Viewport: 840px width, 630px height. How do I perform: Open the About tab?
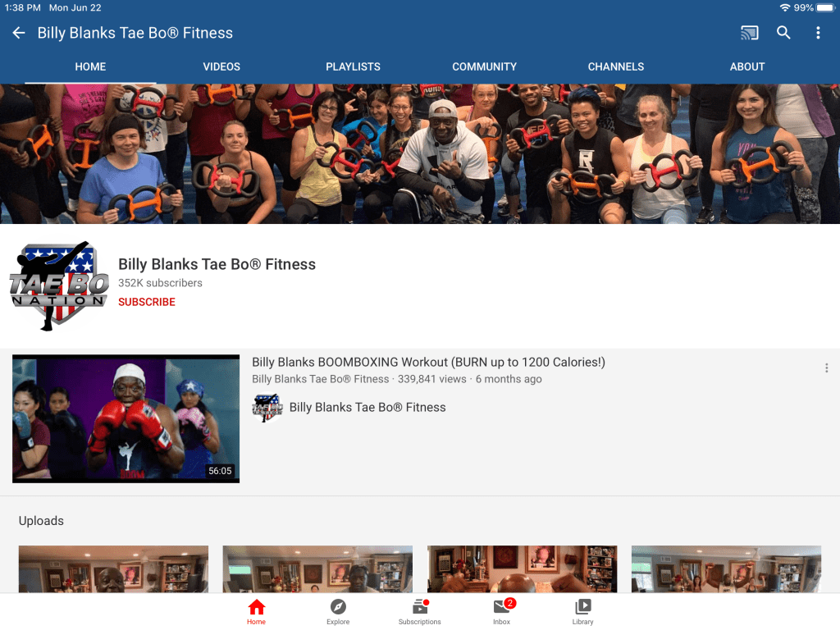coord(747,66)
